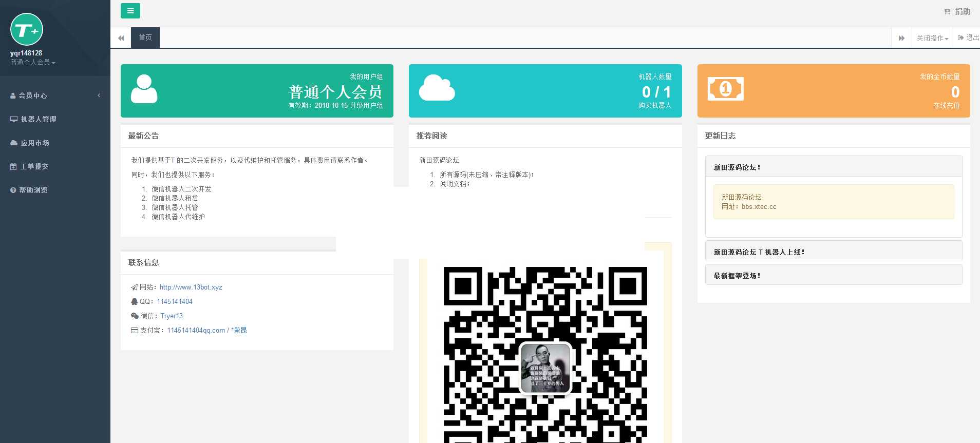Click the person icon beside 会员中心
This screenshot has width=980, height=443.
[x=13, y=96]
